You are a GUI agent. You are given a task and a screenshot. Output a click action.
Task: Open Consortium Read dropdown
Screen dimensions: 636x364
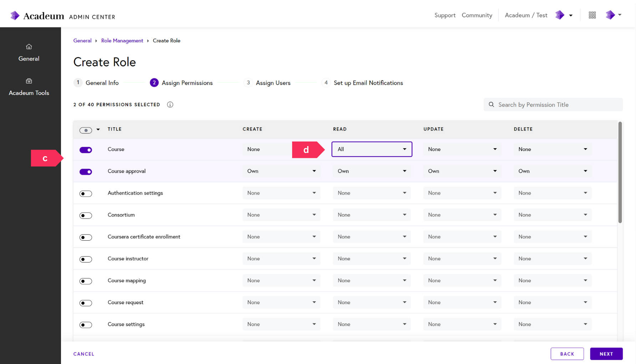[372, 215]
